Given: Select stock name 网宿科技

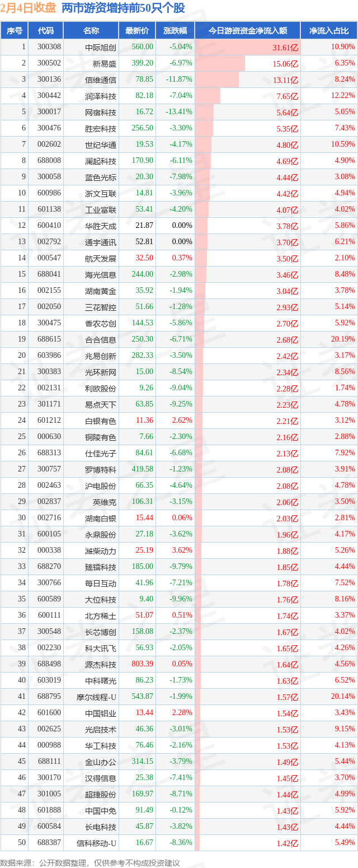Looking at the screenshot, I should coord(101,112).
